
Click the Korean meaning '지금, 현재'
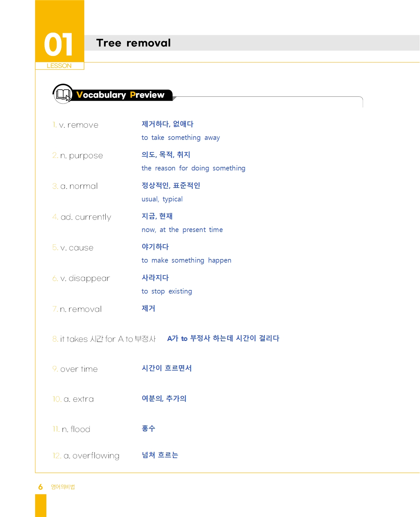(157, 216)
